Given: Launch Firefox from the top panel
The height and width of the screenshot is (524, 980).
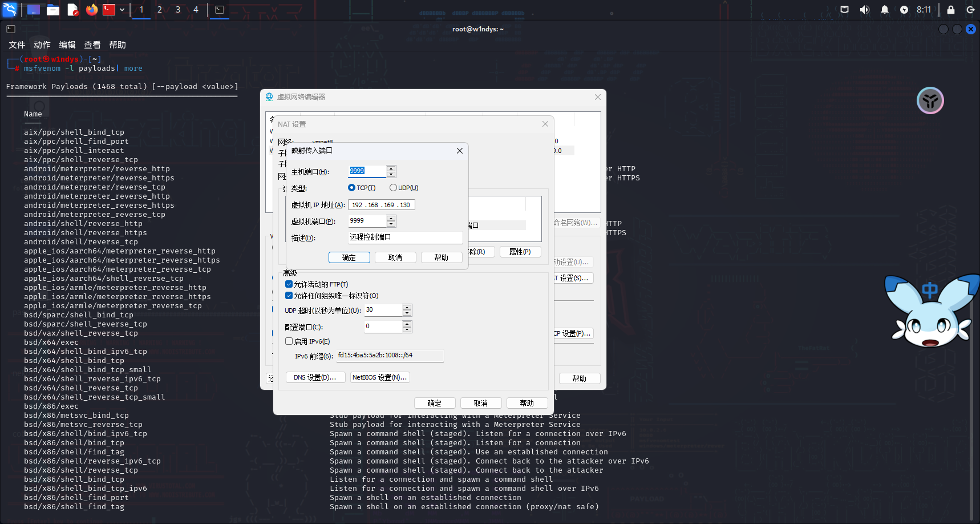Looking at the screenshot, I should pyautogui.click(x=91, y=10).
